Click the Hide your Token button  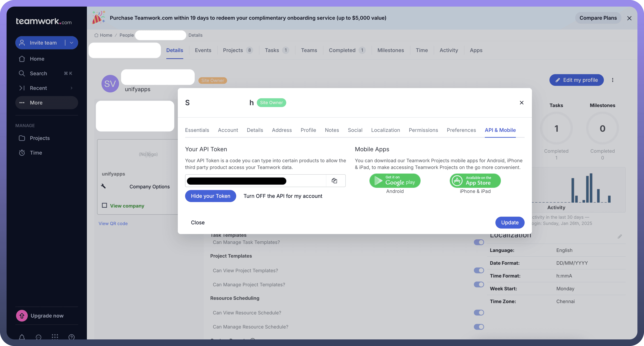coord(210,196)
